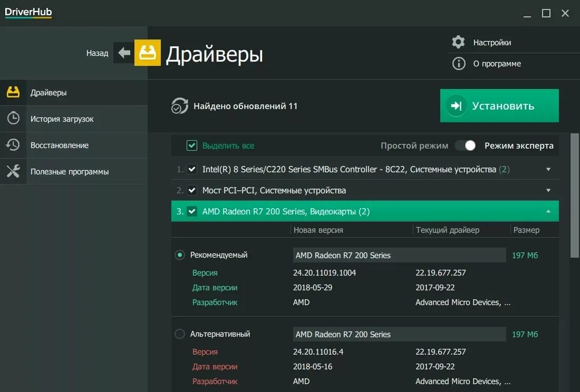580x392 pixels.
Task: Select Альтернативный driver radio button
Action: click(x=180, y=334)
